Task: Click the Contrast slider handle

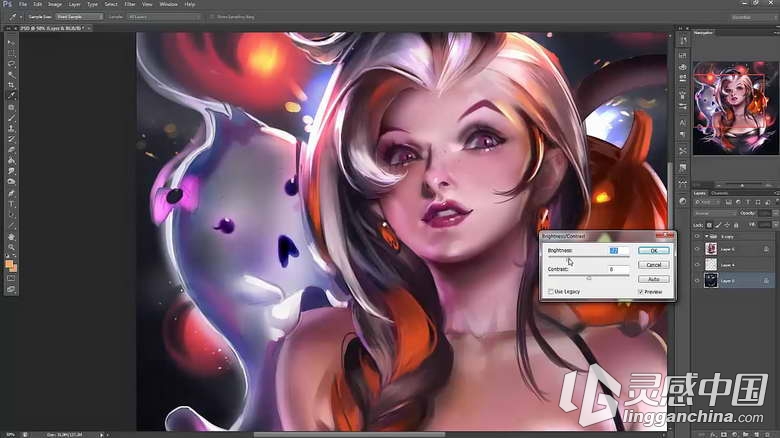Action: tap(589, 278)
